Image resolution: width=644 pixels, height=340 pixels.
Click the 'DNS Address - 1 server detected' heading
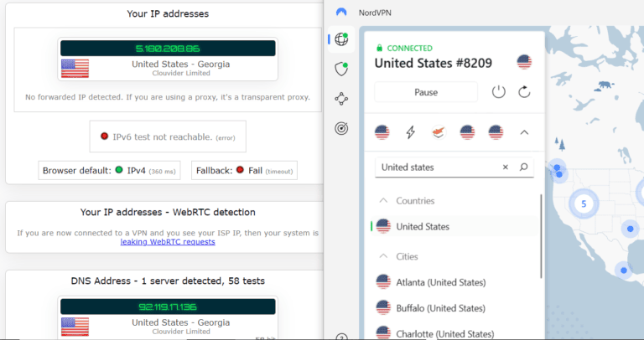168,281
